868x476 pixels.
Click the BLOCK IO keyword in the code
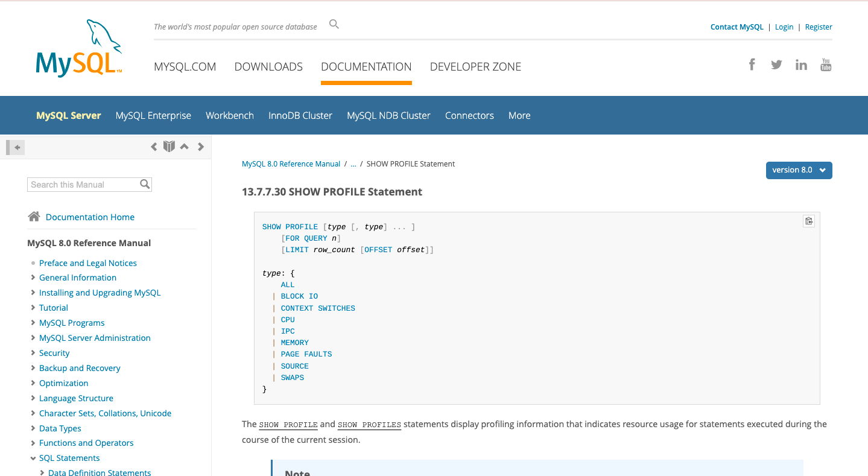click(299, 296)
